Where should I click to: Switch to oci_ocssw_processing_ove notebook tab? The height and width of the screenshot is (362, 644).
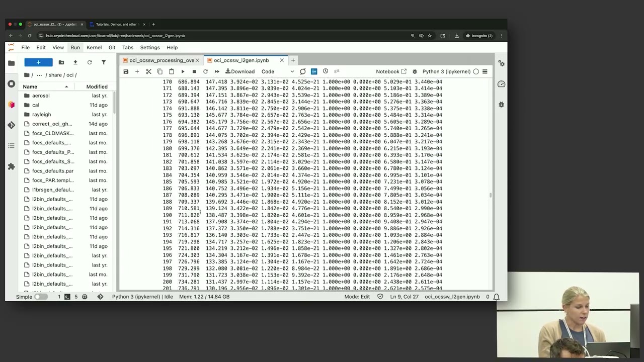tap(161, 60)
